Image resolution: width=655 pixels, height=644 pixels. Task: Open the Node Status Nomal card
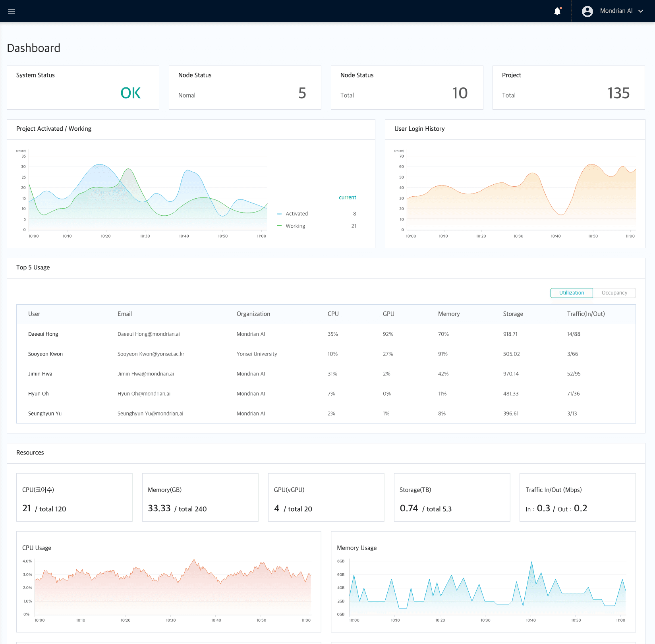pos(245,87)
